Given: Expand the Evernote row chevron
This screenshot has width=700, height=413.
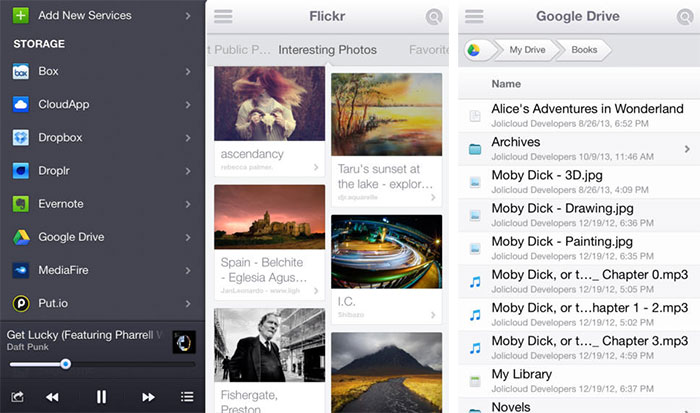Looking at the screenshot, I should [188, 204].
